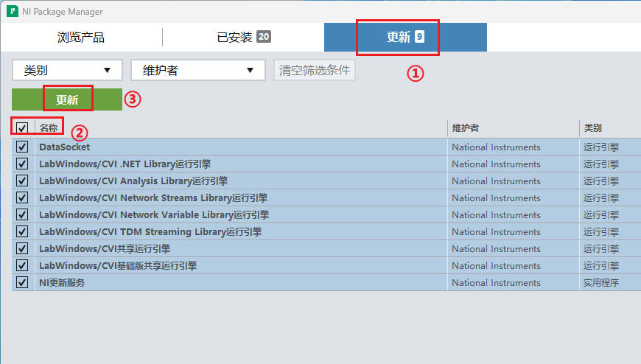641x364 pixels.
Task: Click 实用程序 category in NI更新服务 row
Action: (x=601, y=283)
